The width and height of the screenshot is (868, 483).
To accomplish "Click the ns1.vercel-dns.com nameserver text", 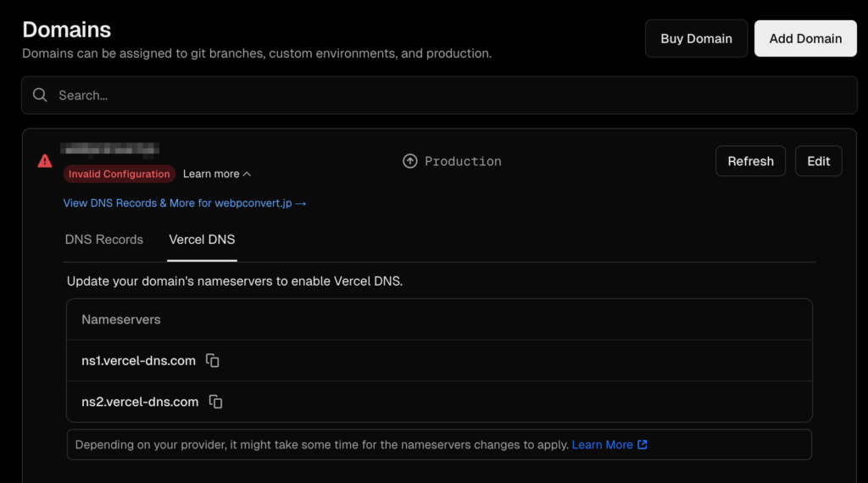I will (138, 361).
